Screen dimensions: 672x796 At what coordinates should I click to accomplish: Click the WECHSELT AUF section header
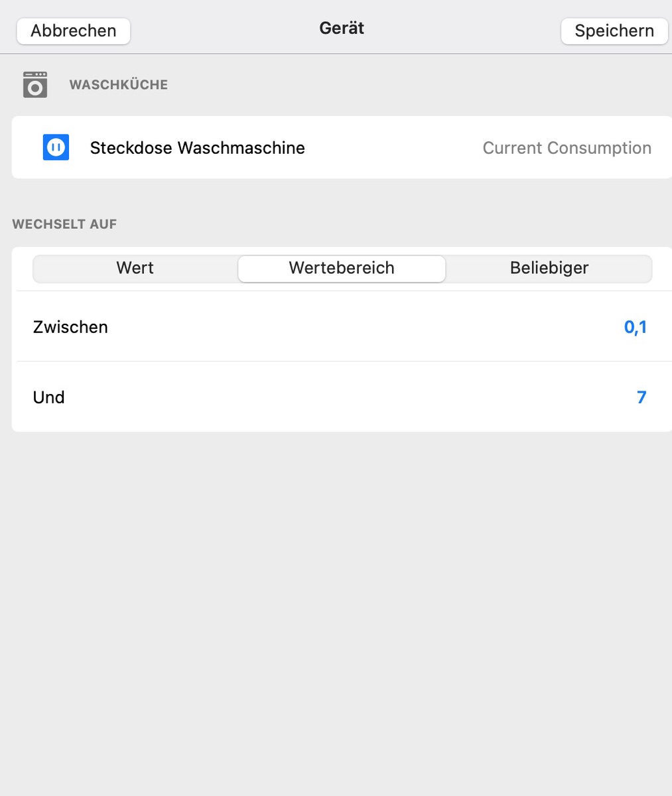(64, 224)
